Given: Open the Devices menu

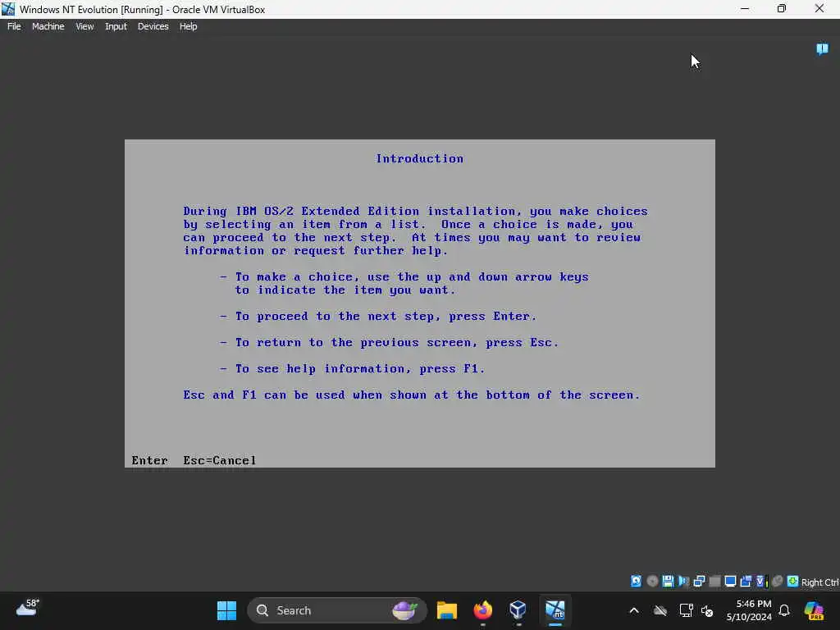Looking at the screenshot, I should (153, 26).
